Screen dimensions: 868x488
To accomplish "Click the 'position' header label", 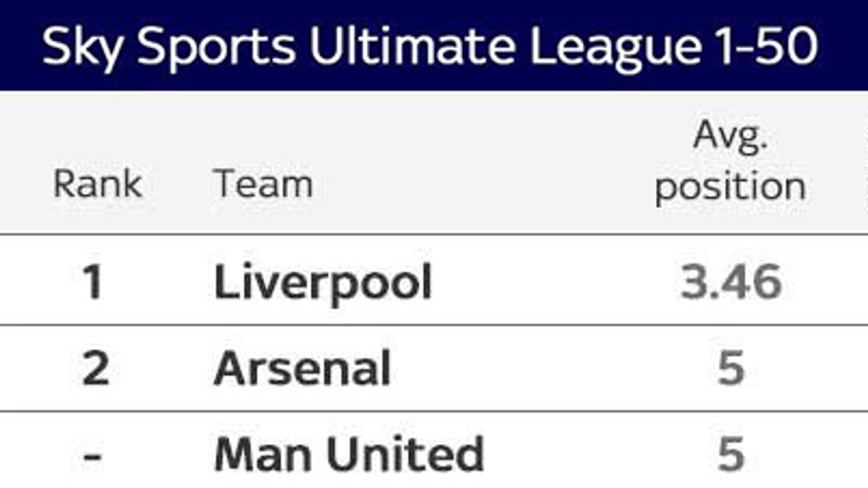I will (730, 186).
